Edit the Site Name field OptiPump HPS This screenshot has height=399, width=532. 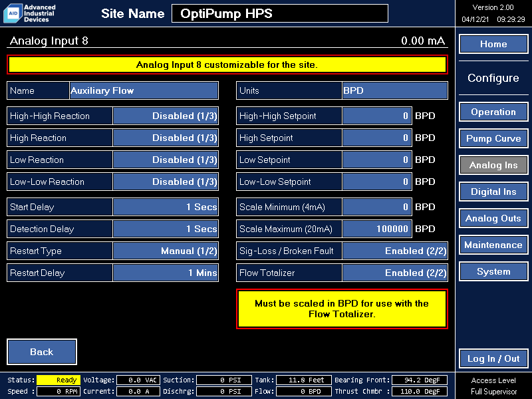(x=280, y=13)
